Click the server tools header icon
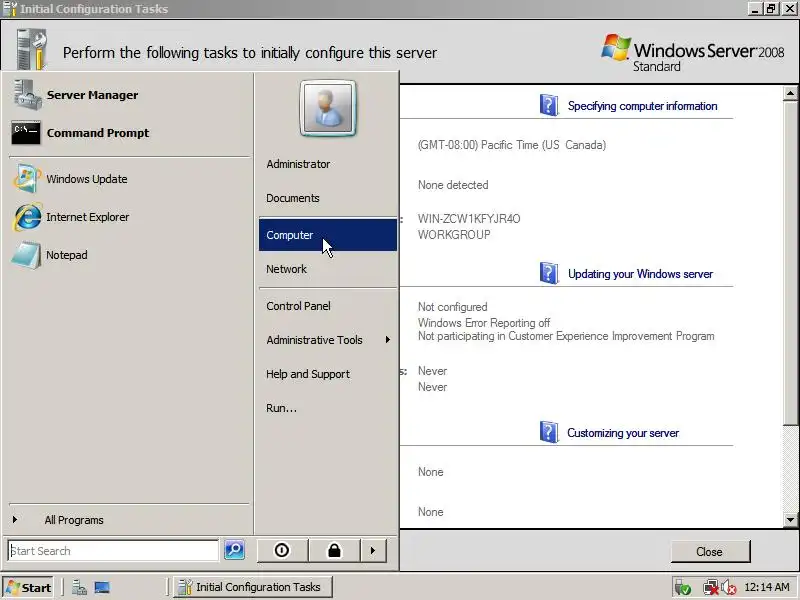800x600 pixels. coord(31,49)
